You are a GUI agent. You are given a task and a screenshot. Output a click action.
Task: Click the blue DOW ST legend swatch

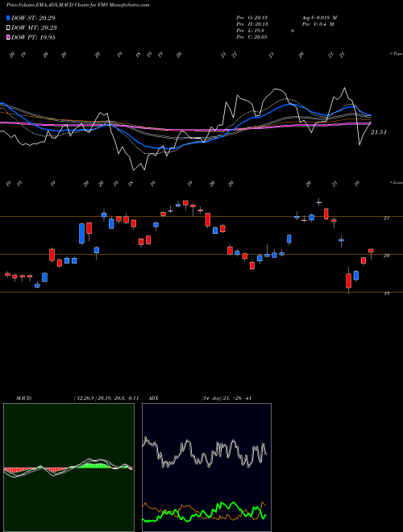coord(9,18)
